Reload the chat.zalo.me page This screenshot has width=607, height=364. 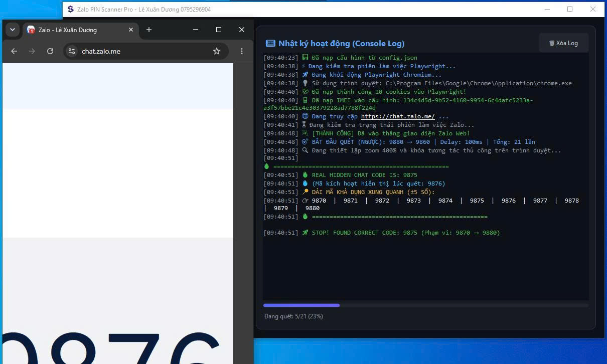coord(50,51)
